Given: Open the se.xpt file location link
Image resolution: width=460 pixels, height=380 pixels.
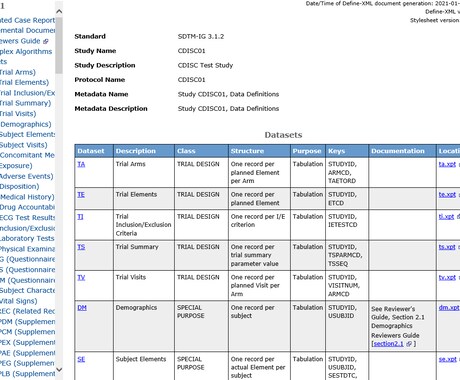Looking at the screenshot, I should coord(447,359).
